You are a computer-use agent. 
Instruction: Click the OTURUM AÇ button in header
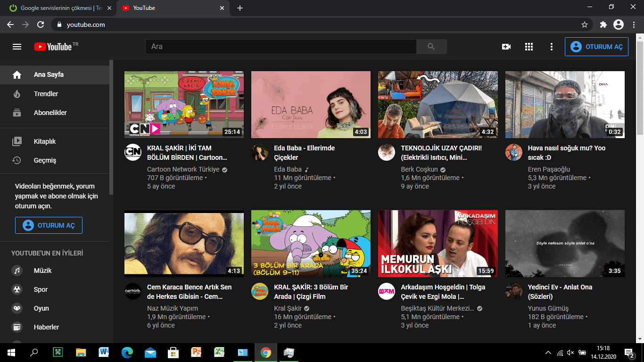(596, 47)
